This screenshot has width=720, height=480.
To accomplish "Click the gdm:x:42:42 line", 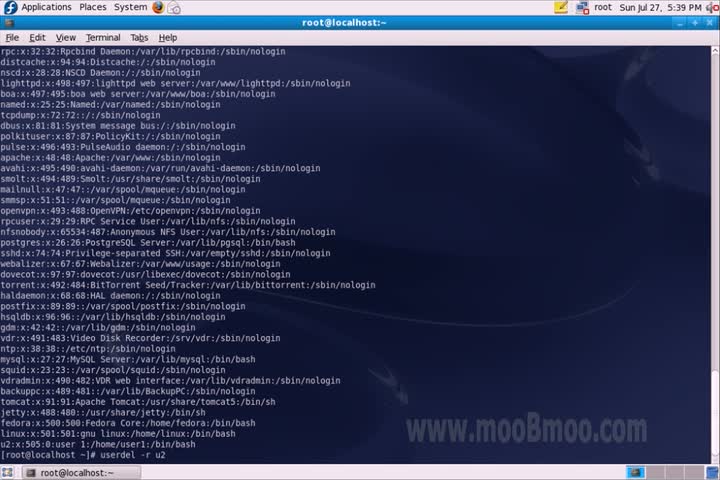I will click(98, 328).
